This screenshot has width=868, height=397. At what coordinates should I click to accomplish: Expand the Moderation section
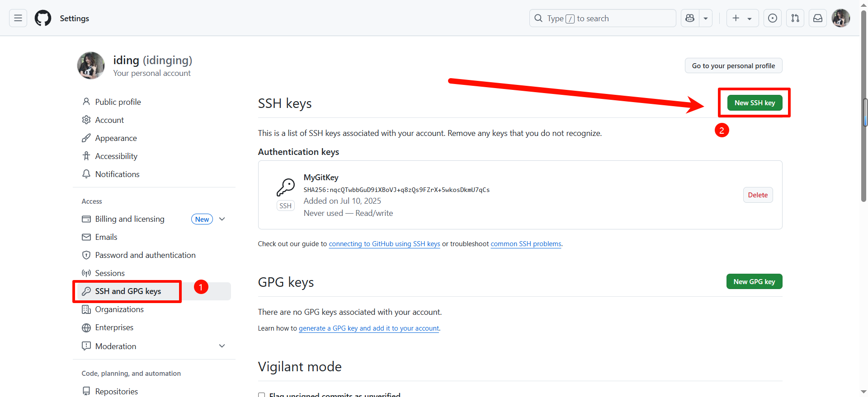click(222, 346)
